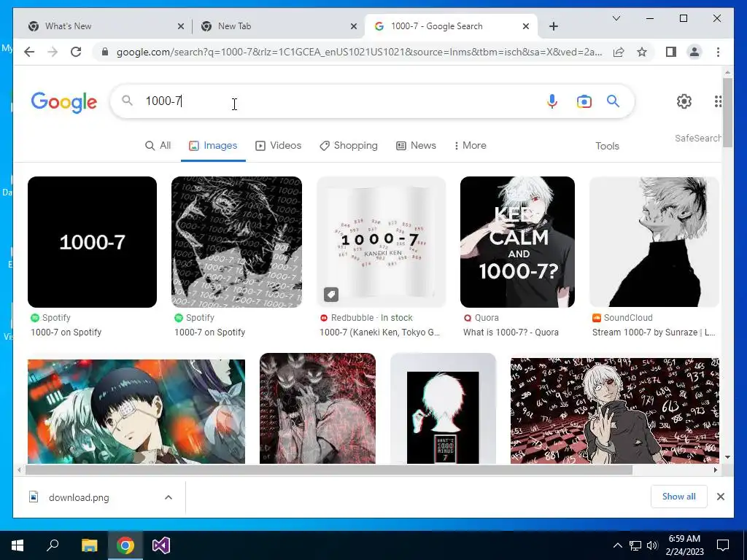Viewport: 747px width, 560px height.
Task: Switch to News results
Action: (x=416, y=145)
